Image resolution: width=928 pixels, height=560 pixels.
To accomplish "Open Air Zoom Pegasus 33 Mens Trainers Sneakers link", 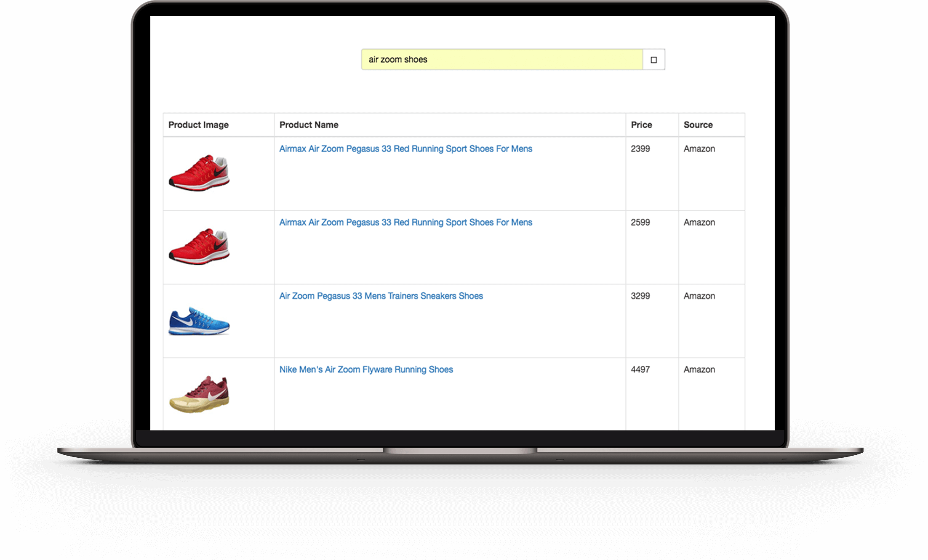I will [x=381, y=296].
